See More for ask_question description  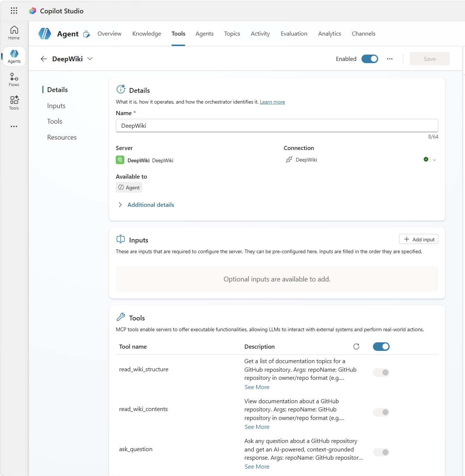click(257, 467)
